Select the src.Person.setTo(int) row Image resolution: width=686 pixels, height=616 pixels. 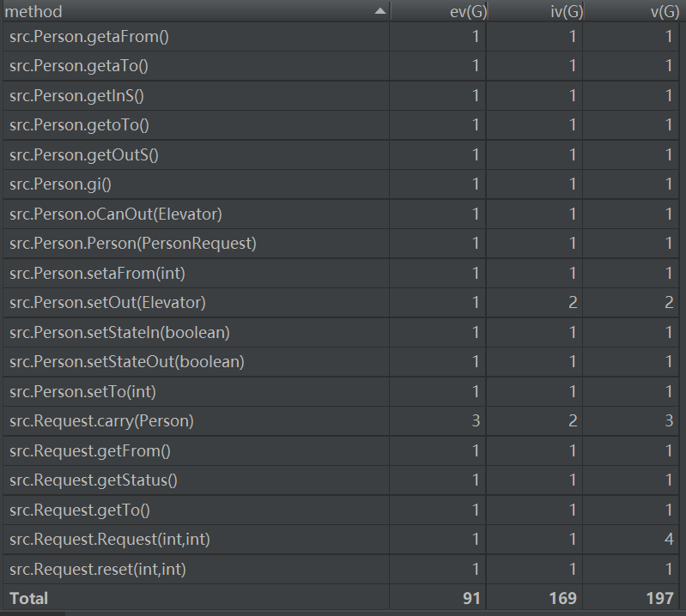pos(341,392)
